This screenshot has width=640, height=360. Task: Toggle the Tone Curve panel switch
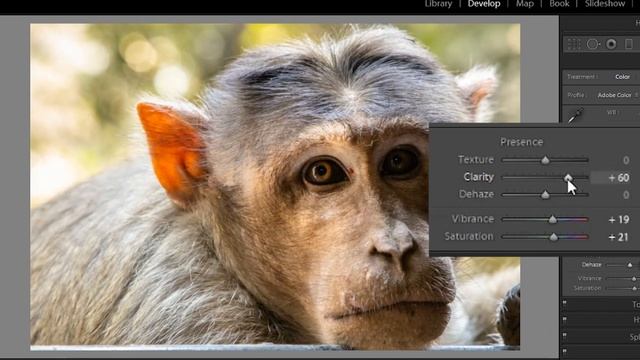[565, 303]
